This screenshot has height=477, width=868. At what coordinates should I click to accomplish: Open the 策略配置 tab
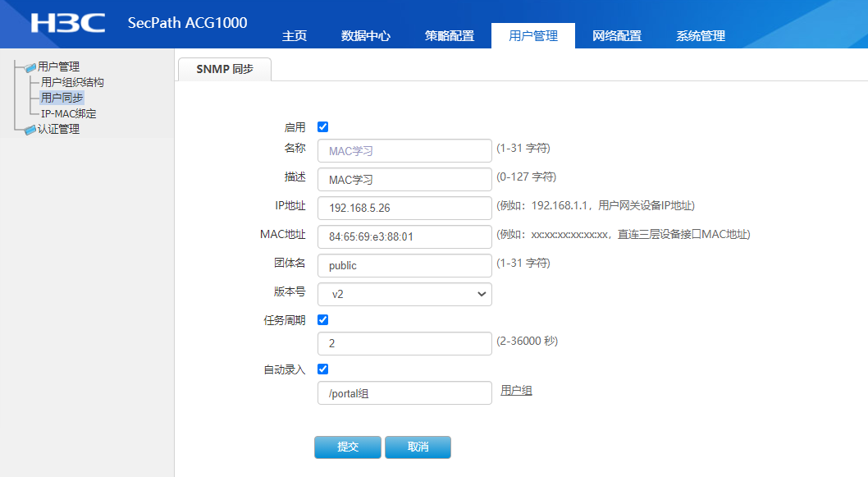tap(450, 36)
